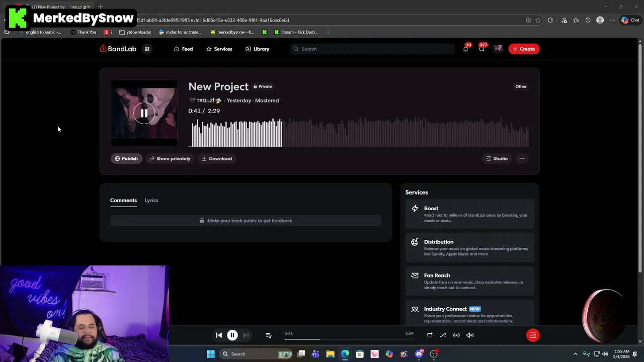Open the Boost service
The width and height of the screenshot is (644, 362).
(470, 214)
